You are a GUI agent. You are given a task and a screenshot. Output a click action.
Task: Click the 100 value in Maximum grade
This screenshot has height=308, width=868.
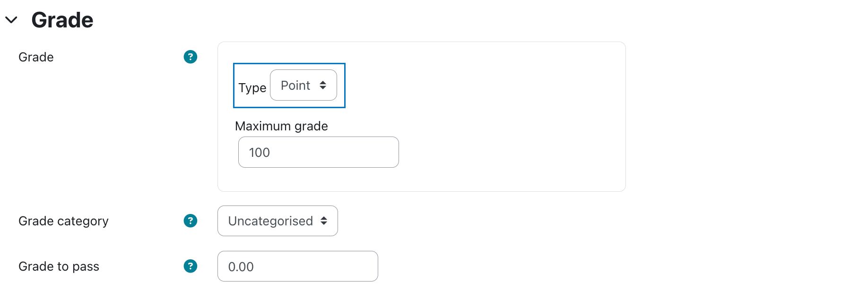tap(259, 153)
